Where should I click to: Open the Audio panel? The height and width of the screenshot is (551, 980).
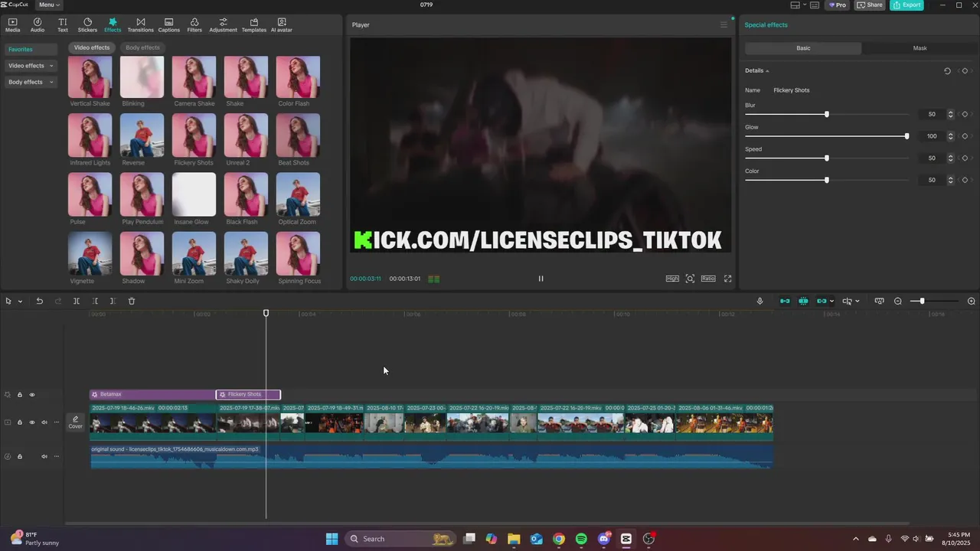[37, 25]
